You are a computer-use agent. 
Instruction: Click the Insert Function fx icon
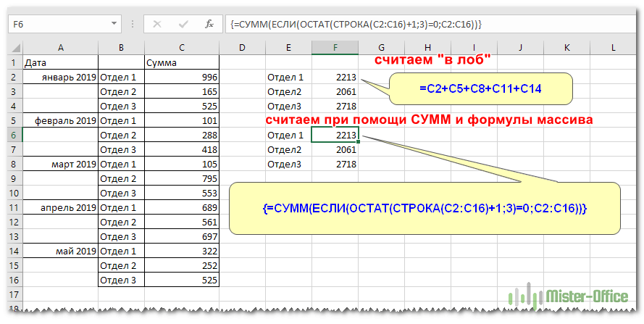[x=209, y=24]
